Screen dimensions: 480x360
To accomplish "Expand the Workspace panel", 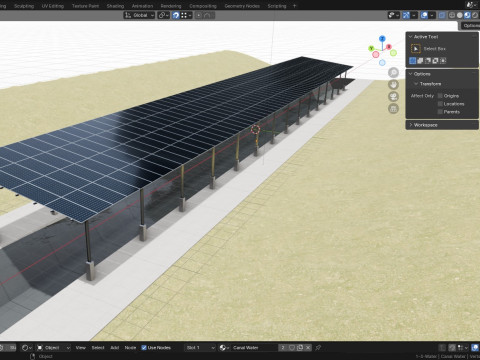I will click(x=411, y=125).
